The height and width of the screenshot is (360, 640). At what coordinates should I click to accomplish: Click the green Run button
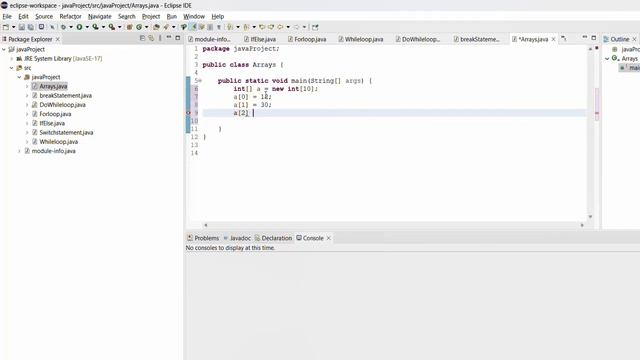(x=79, y=27)
